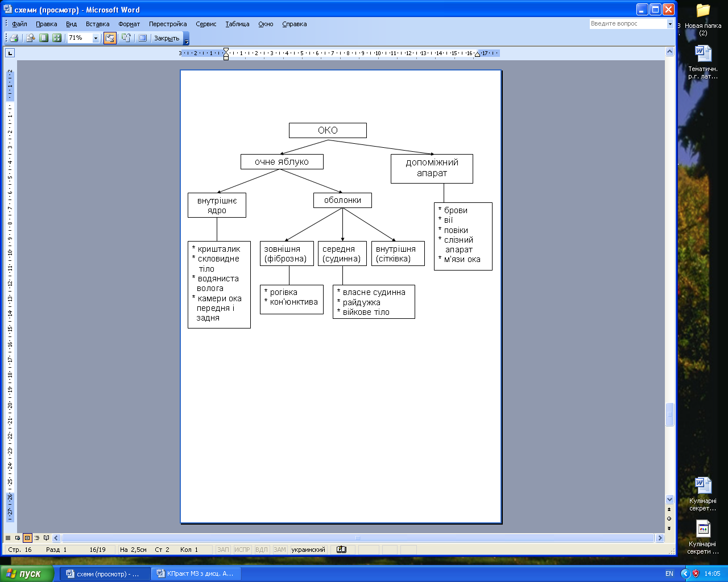Click horizontal scrollbar left arrow

coord(56,538)
